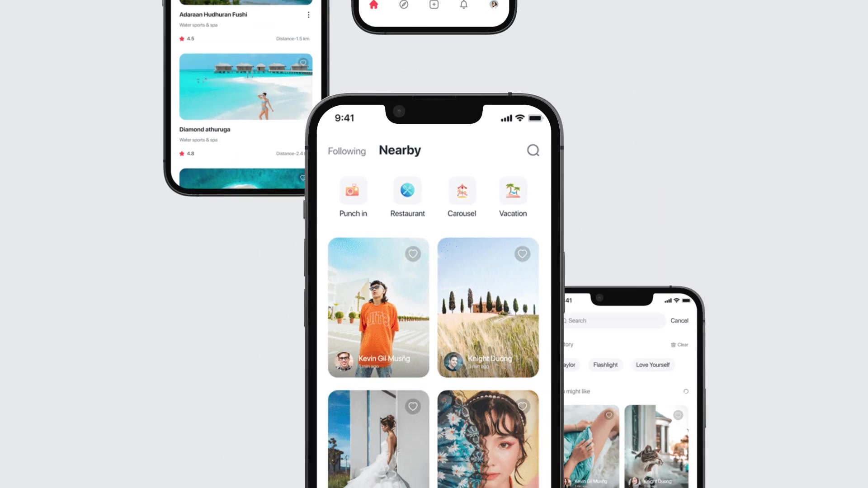Tap the notification bell icon
The image size is (868, 488).
tap(463, 5)
